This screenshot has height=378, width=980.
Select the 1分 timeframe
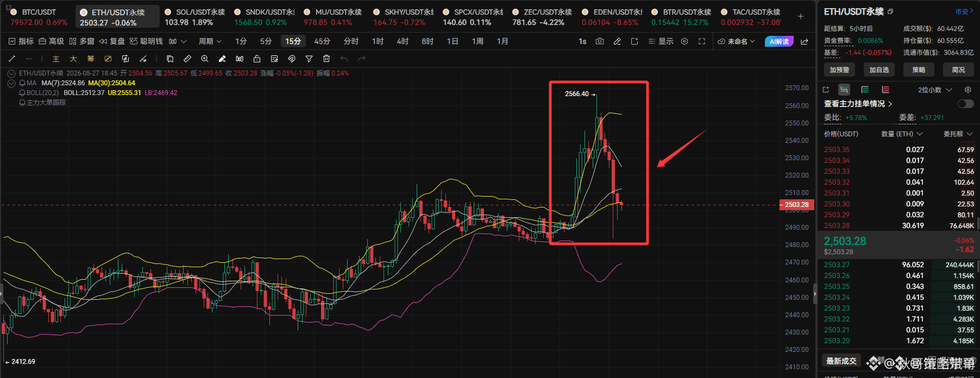(x=241, y=41)
